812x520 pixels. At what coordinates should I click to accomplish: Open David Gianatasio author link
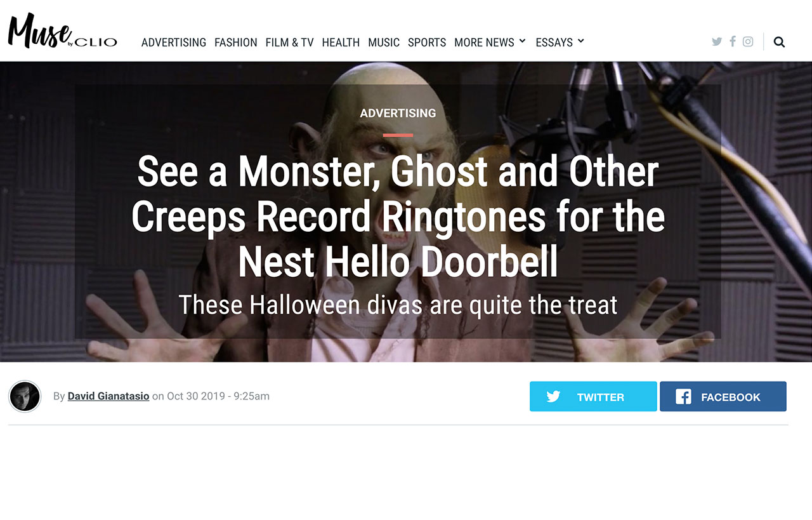(x=108, y=396)
